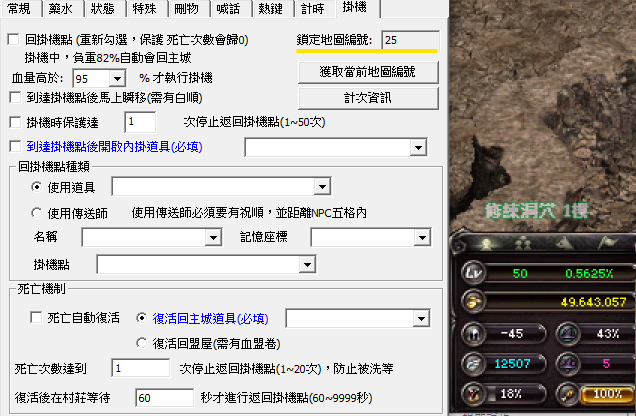Select the 使用傳送師 radio button
Image resolution: width=636 pixels, height=416 pixels.
click(37, 212)
